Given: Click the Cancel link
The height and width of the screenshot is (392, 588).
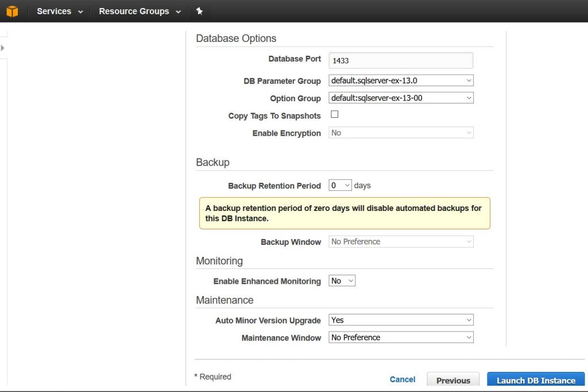Looking at the screenshot, I should pos(403,379).
